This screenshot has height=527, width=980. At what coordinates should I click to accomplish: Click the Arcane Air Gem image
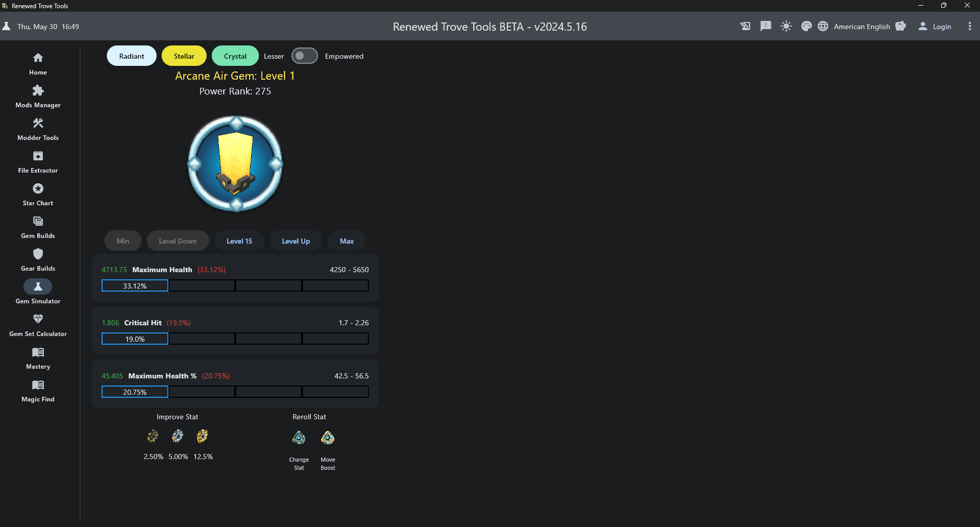(x=235, y=163)
